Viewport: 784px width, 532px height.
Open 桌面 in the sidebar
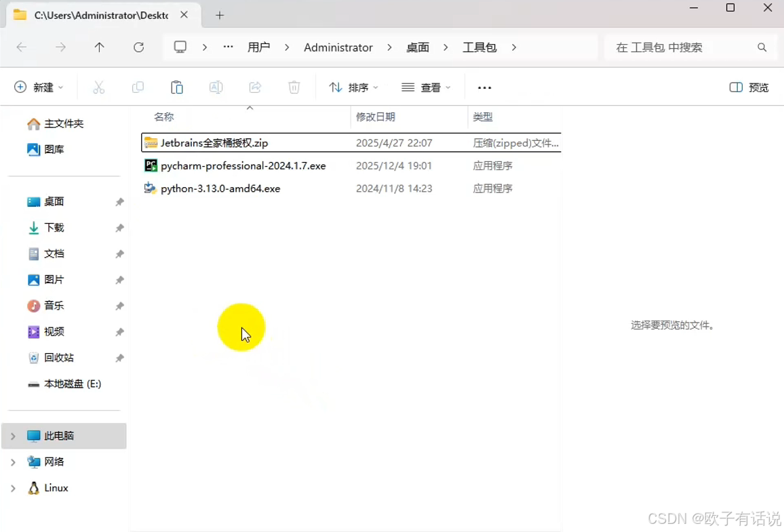(45, 201)
